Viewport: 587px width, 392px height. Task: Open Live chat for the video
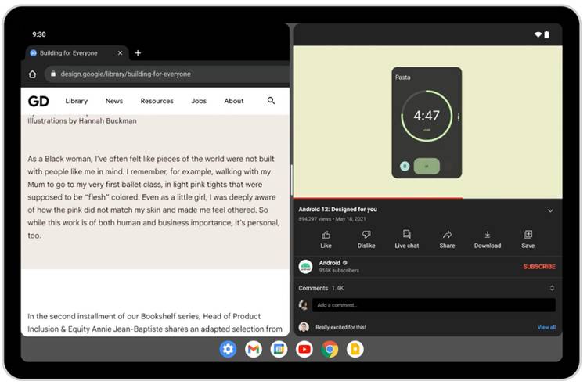406,239
